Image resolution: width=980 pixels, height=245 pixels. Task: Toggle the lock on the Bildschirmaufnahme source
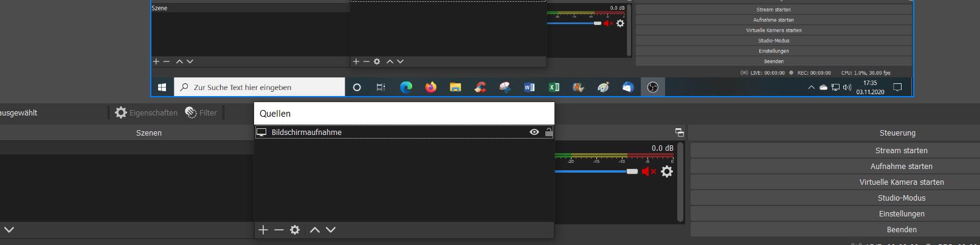[548, 132]
